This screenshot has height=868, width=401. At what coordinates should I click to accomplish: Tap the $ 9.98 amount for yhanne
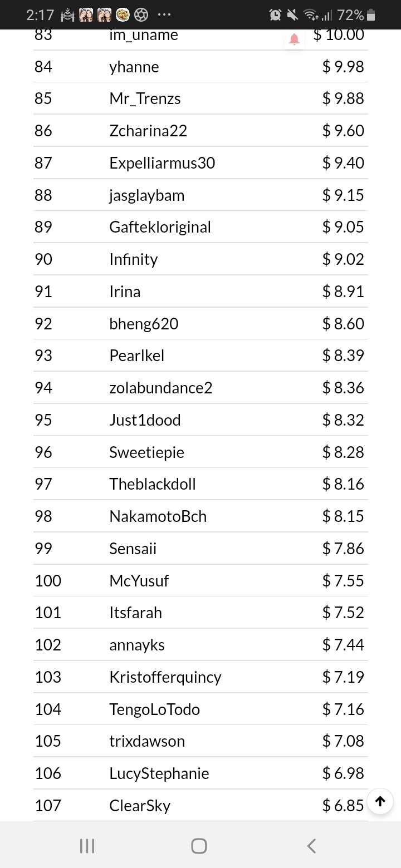click(x=343, y=67)
